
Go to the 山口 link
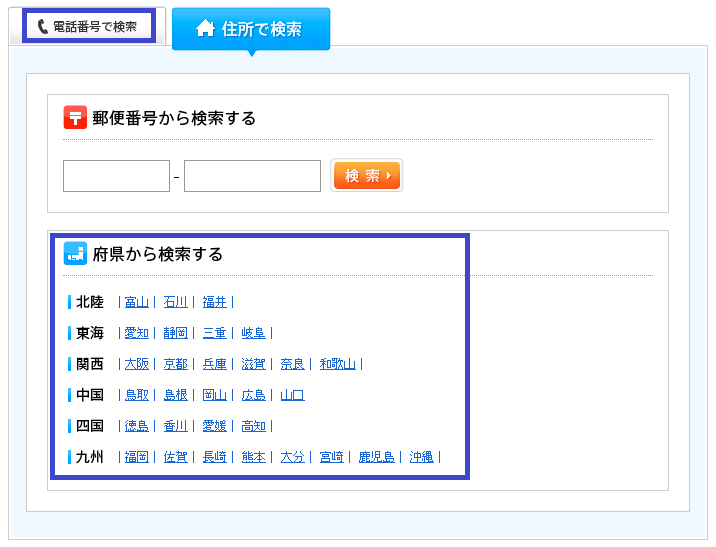[292, 395]
